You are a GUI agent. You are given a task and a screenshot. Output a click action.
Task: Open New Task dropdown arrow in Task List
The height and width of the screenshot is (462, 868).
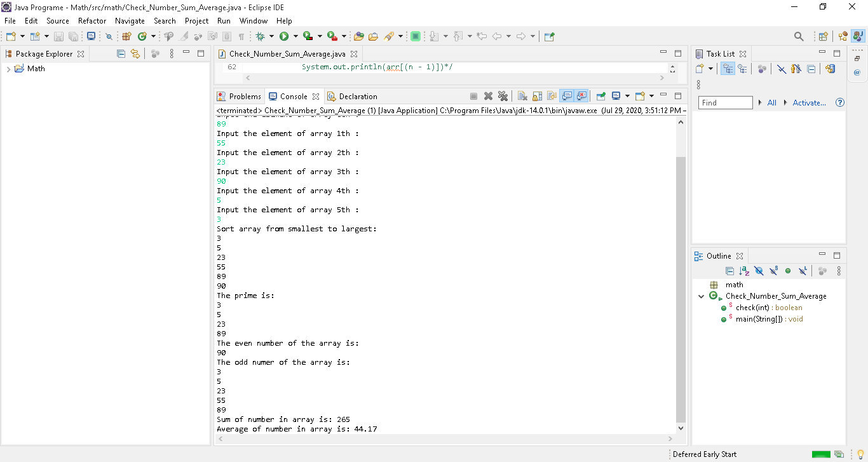tap(710, 69)
